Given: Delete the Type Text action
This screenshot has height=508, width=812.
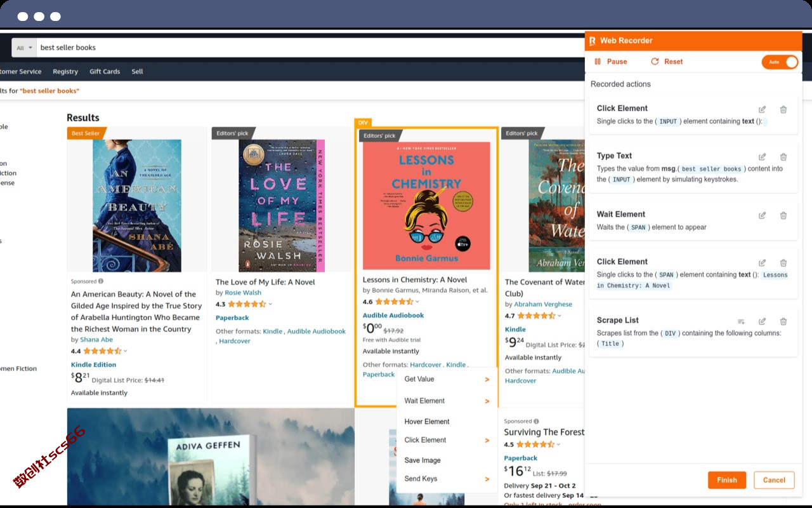Looking at the screenshot, I should 783,157.
